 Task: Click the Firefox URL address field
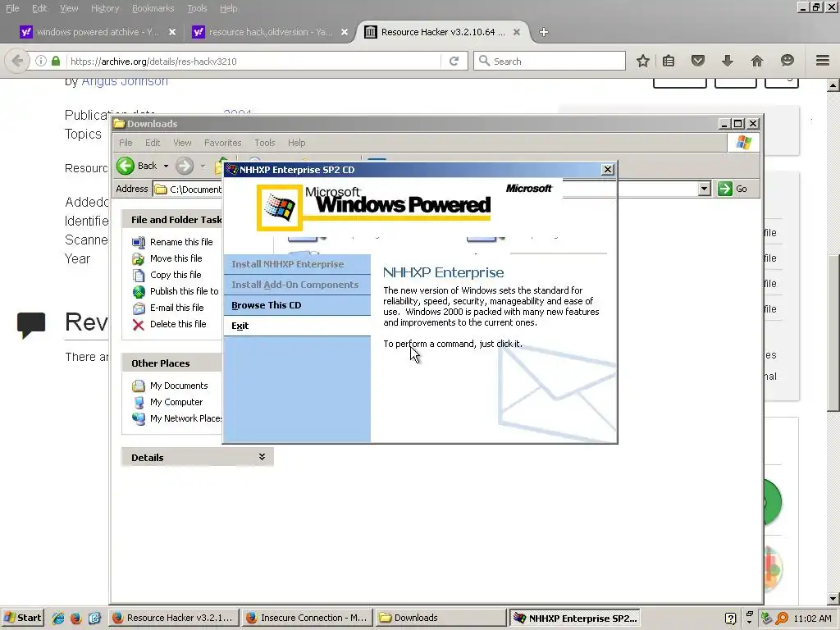(254, 61)
